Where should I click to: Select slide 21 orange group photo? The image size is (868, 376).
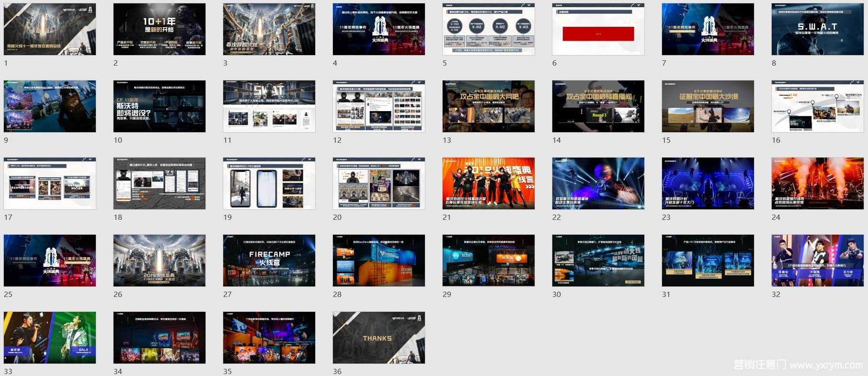(489, 183)
